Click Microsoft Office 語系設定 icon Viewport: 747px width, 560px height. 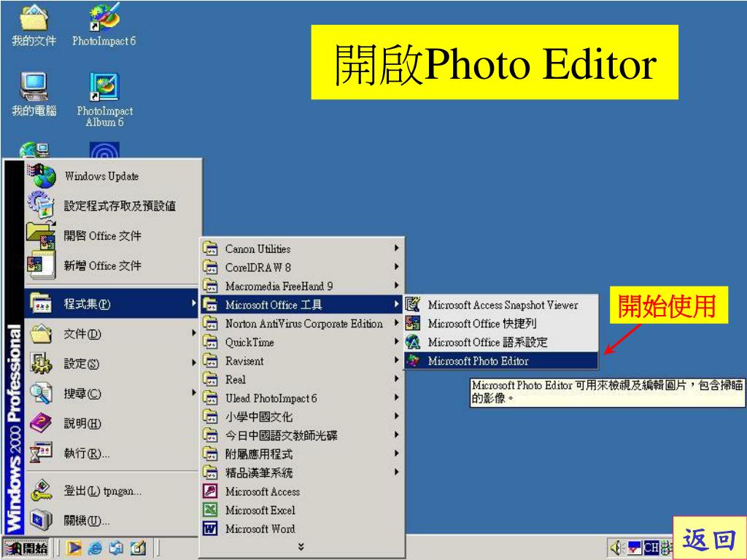413,341
